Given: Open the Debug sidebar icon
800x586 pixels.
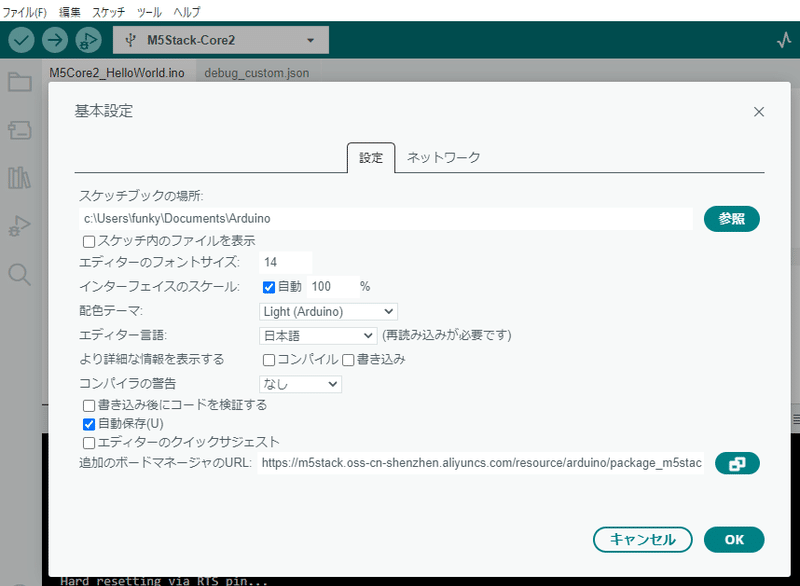Looking at the screenshot, I should (20, 225).
